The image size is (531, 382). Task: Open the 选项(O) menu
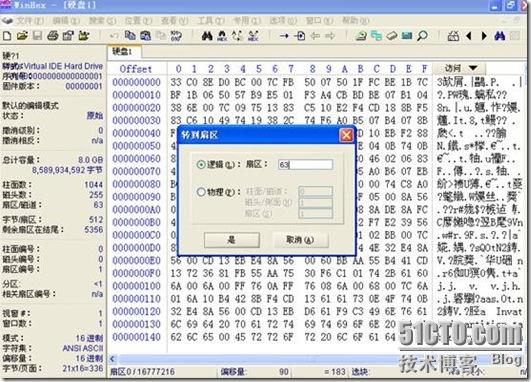pos(283,21)
